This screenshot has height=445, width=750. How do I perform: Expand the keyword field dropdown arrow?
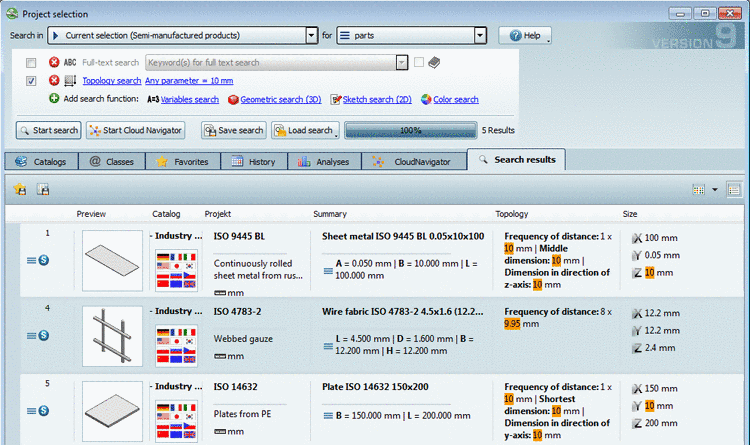click(402, 63)
